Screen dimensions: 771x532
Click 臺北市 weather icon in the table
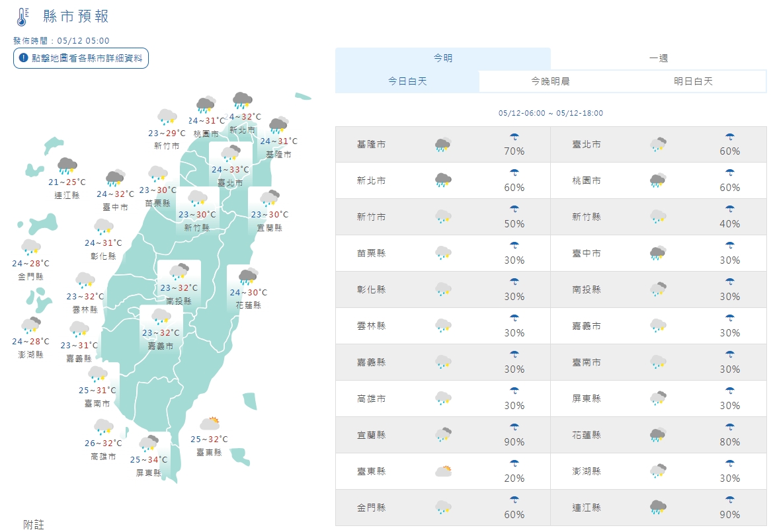(x=658, y=145)
